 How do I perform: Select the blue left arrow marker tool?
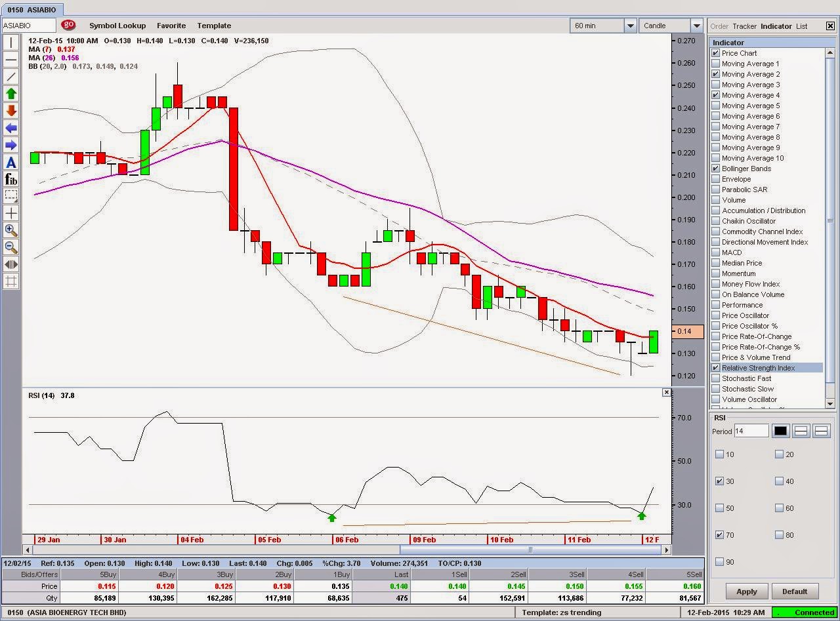click(x=11, y=128)
